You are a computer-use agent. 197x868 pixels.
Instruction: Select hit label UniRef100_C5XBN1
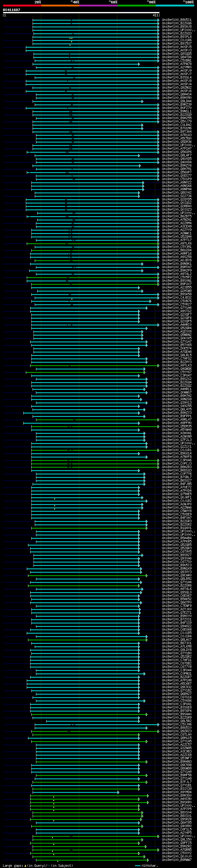(177, 61)
